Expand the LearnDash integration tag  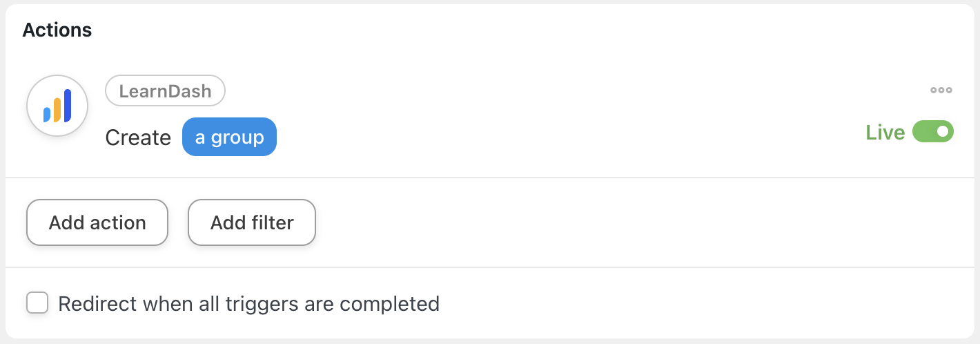pos(165,90)
